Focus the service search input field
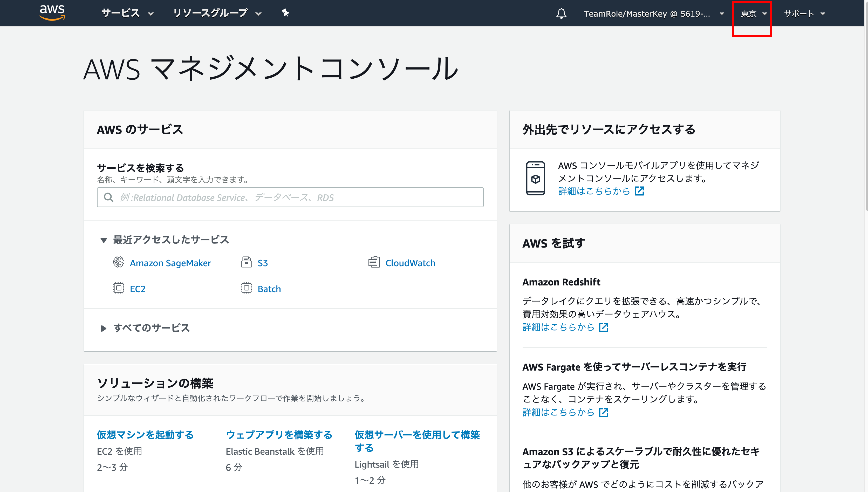This screenshot has height=492, width=868. click(290, 197)
